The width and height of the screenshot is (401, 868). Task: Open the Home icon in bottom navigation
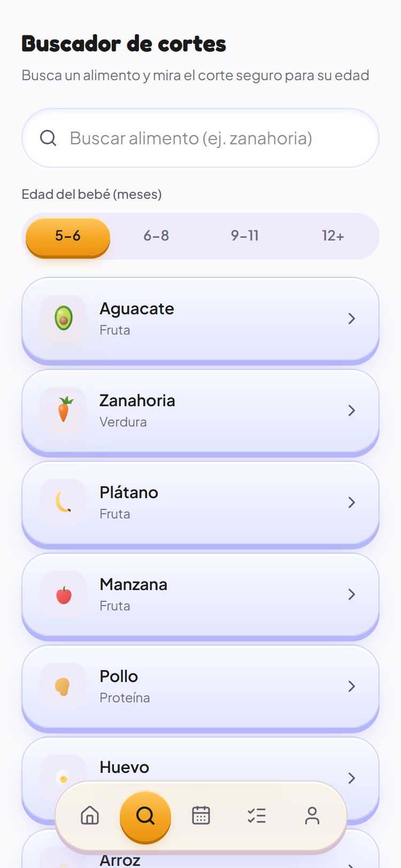click(x=90, y=816)
